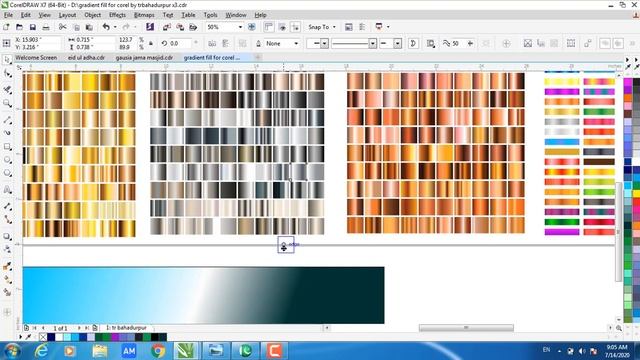This screenshot has width=640, height=360.
Task: Open the Tools menu
Action: (x=210, y=15)
